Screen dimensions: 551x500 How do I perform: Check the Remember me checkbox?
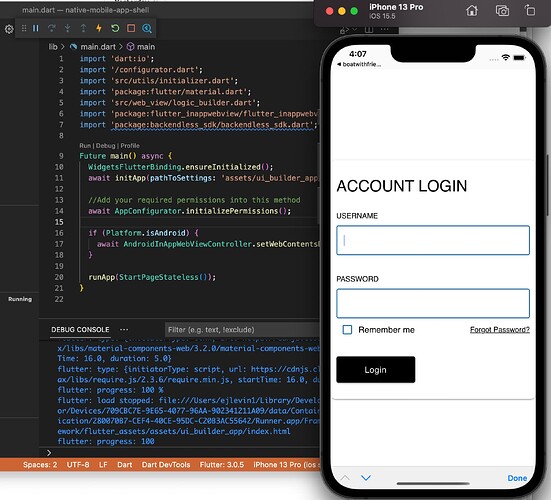coord(347,330)
